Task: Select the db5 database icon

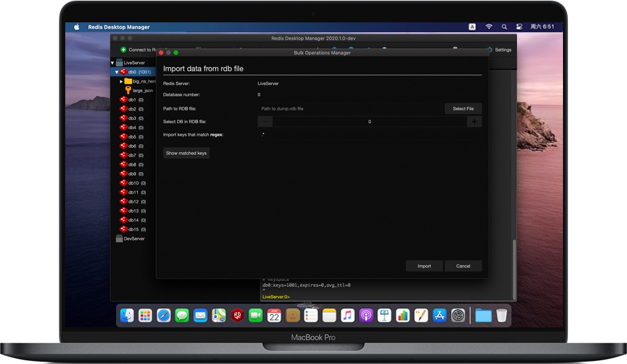Action: [123, 137]
